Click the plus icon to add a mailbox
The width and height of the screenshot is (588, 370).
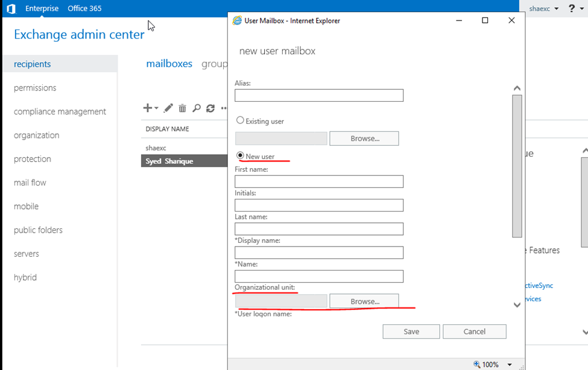pyautogui.click(x=148, y=108)
